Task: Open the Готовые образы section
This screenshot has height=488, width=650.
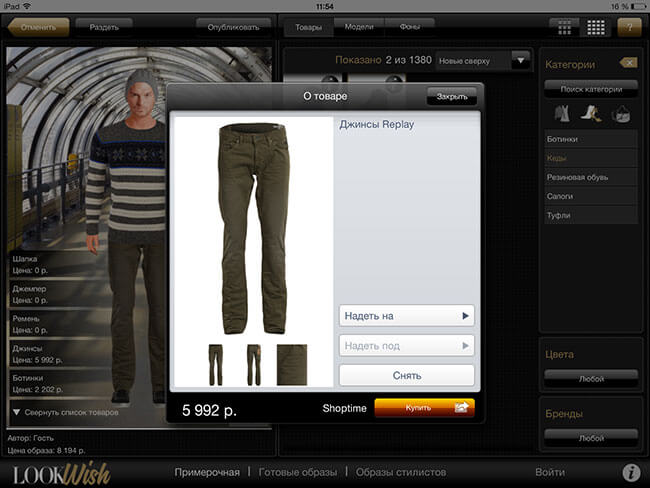Action: click(x=298, y=472)
